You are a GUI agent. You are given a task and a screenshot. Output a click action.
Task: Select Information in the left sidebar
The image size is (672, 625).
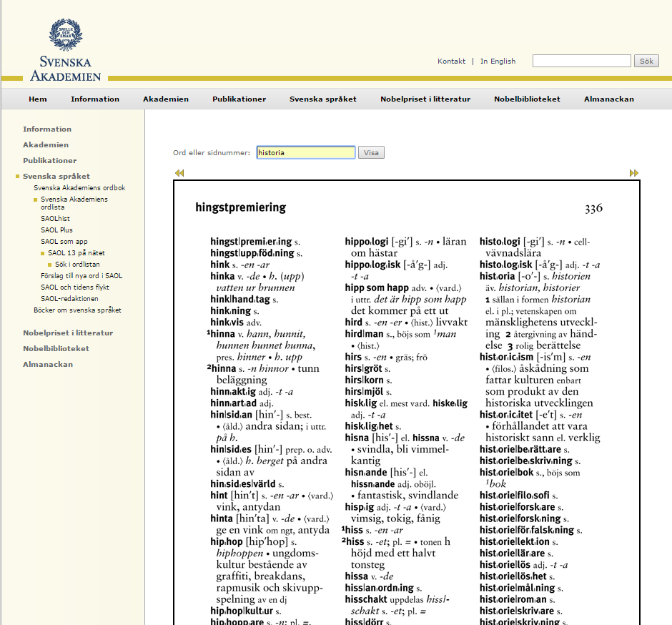[47, 129]
